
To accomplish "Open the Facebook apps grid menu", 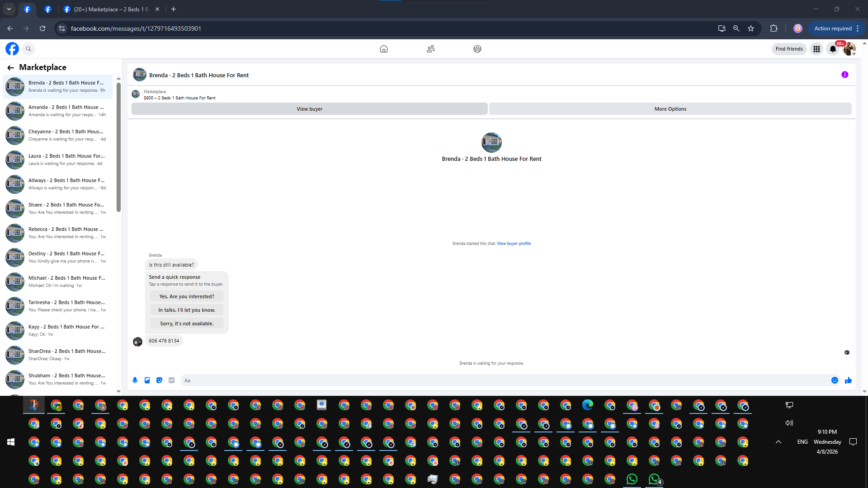I will coord(816,49).
